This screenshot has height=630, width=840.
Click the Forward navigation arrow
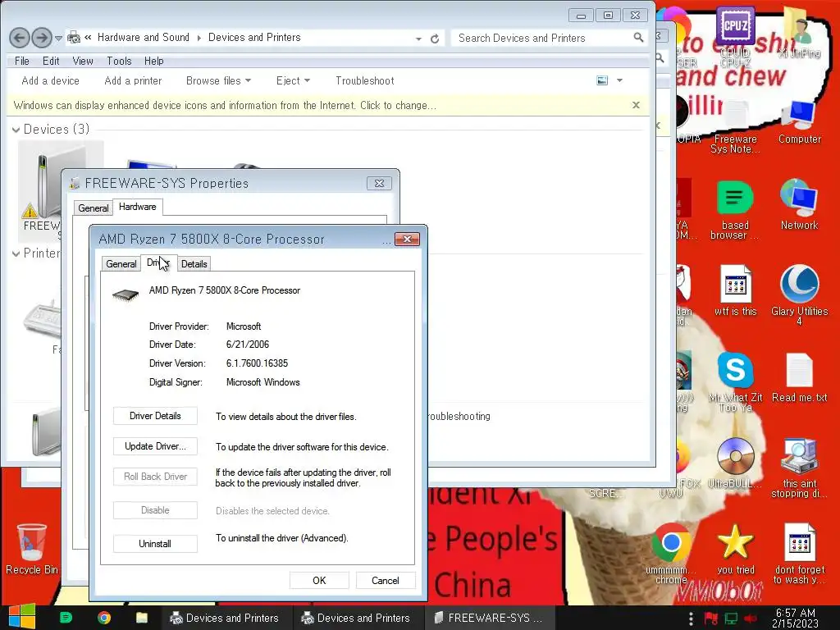(42, 38)
